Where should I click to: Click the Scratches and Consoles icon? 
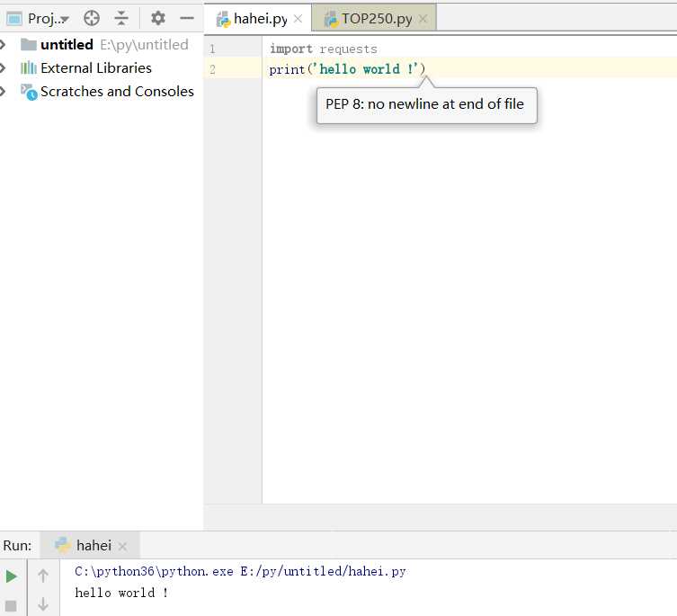tap(29, 92)
